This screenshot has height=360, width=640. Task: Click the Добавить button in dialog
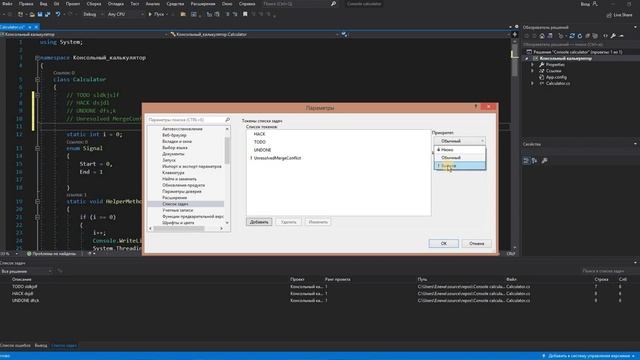click(x=259, y=222)
